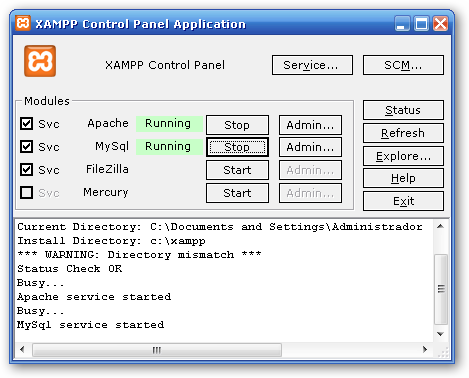Uncheck the MySql Svc checkbox
Image resolution: width=469 pixels, height=378 pixels.
(x=26, y=146)
